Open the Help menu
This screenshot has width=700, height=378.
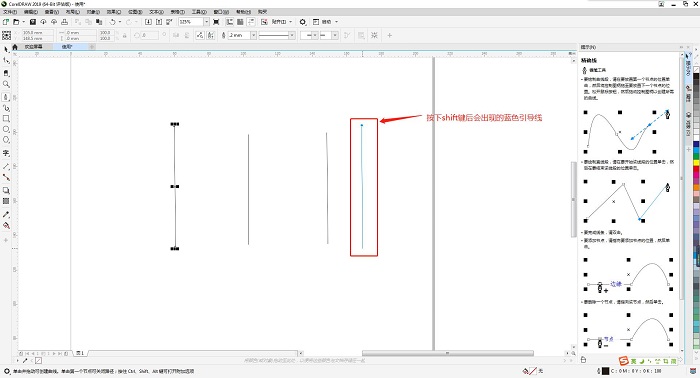(243, 12)
